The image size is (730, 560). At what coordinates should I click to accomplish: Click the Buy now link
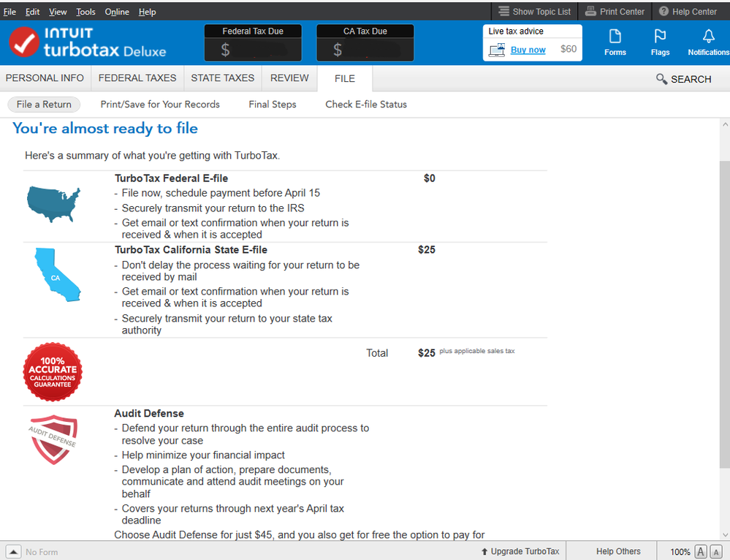click(x=528, y=50)
